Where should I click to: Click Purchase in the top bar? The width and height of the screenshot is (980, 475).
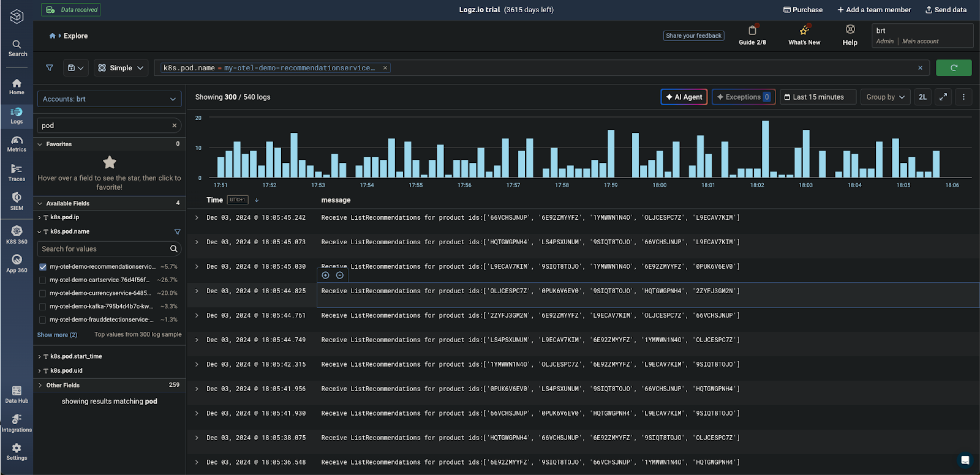[x=803, y=10]
